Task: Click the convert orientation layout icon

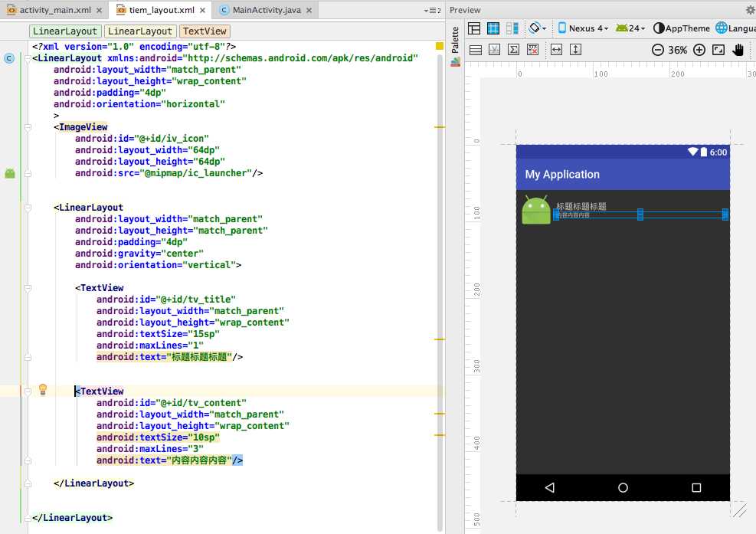Action: (x=476, y=50)
